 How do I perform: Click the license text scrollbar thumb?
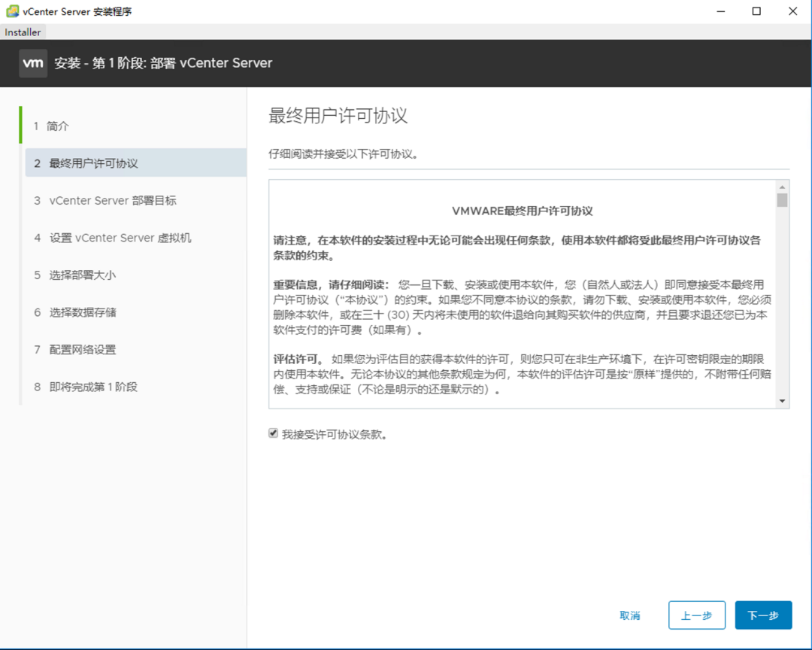tap(782, 200)
